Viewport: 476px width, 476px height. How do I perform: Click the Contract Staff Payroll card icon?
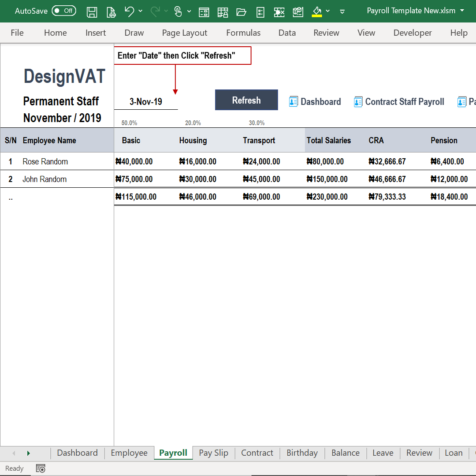point(358,101)
